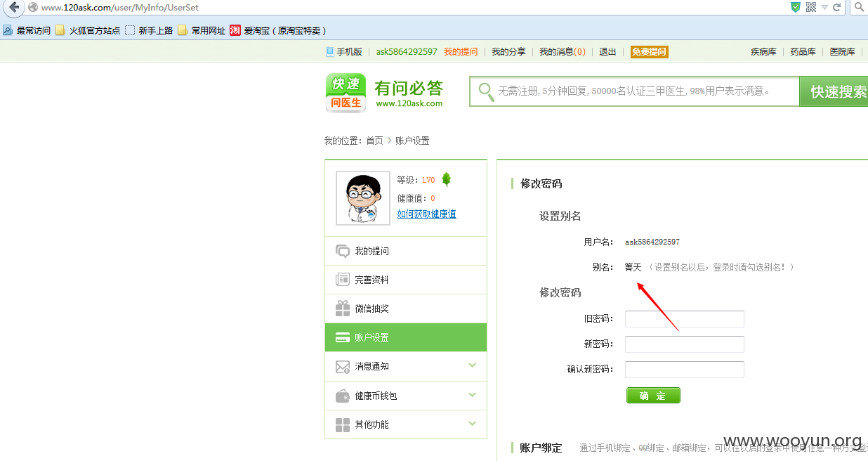Click the grid icon beside 其他功能
868x461 pixels.
click(x=343, y=424)
